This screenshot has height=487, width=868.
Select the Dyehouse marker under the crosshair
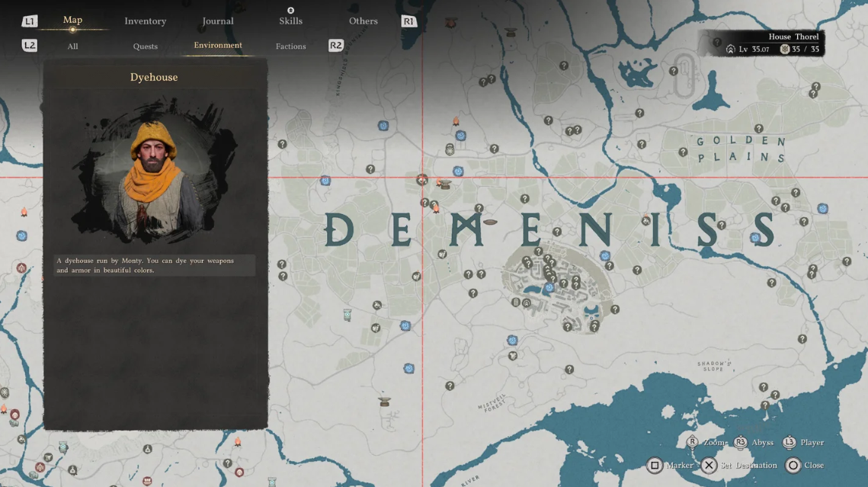point(422,180)
